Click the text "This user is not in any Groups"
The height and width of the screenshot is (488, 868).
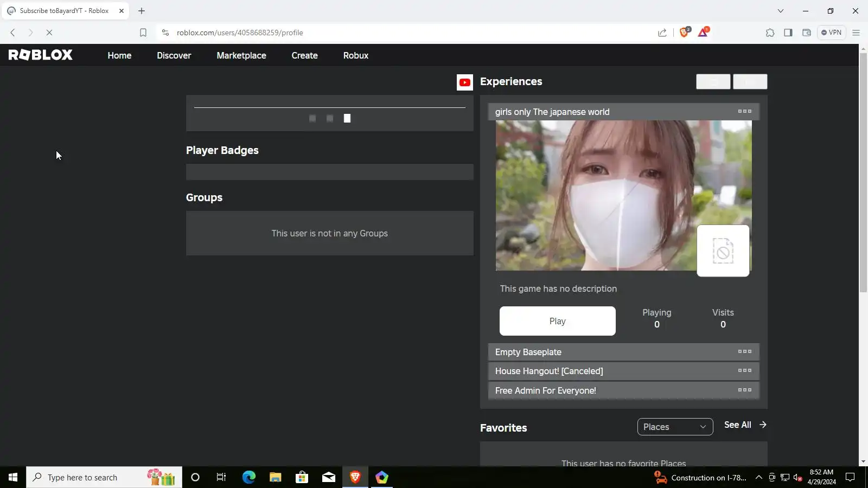click(x=330, y=233)
